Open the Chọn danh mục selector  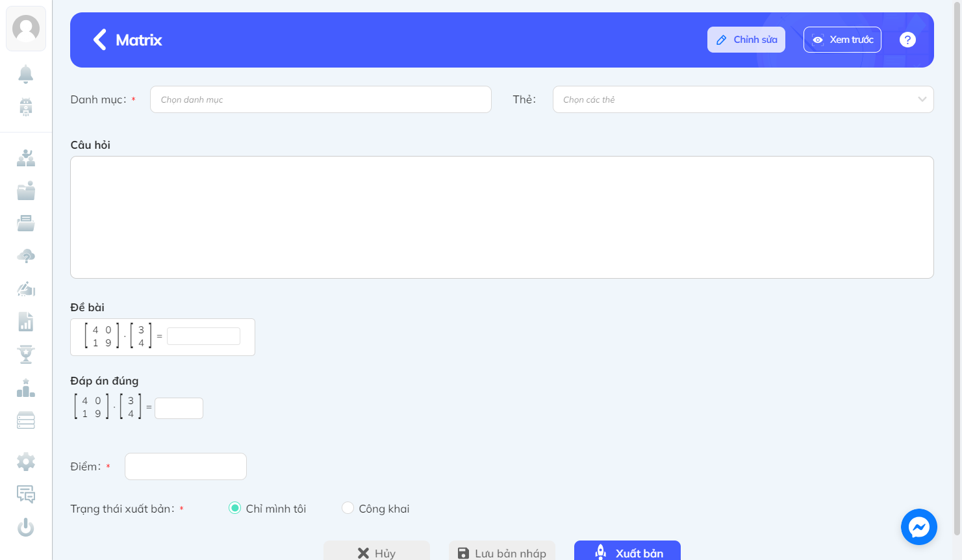pos(321,99)
